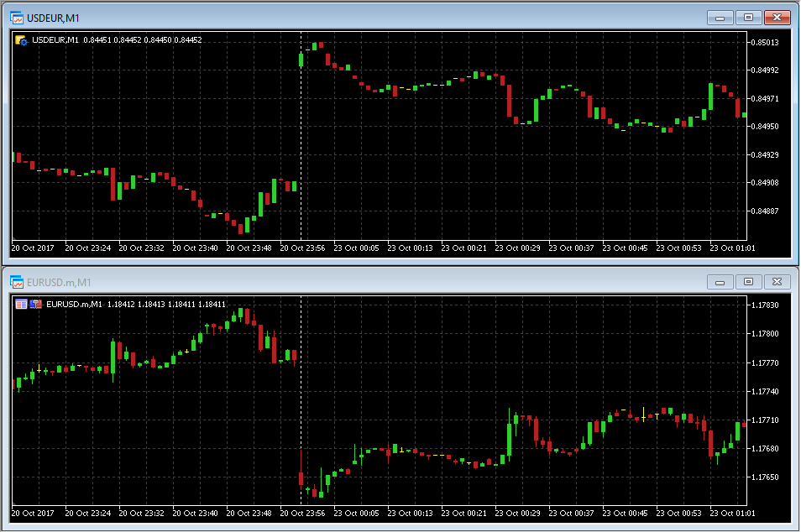Click the 1.17830 price label

765,305
